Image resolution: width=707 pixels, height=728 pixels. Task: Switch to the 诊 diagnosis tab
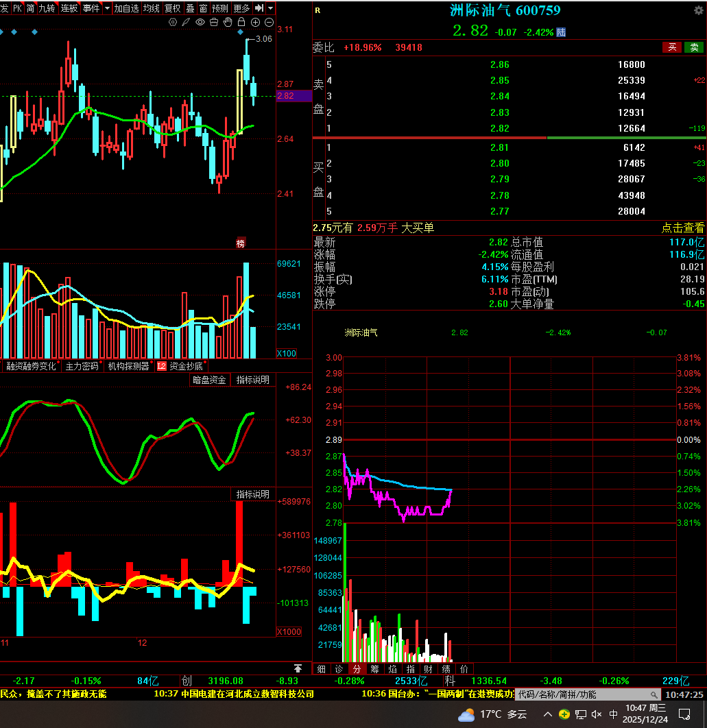pos(339,669)
